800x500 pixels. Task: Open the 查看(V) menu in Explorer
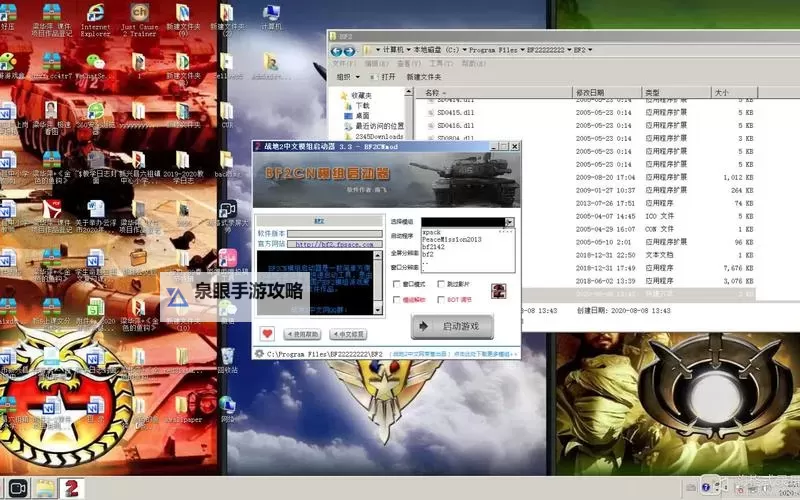coord(409,63)
